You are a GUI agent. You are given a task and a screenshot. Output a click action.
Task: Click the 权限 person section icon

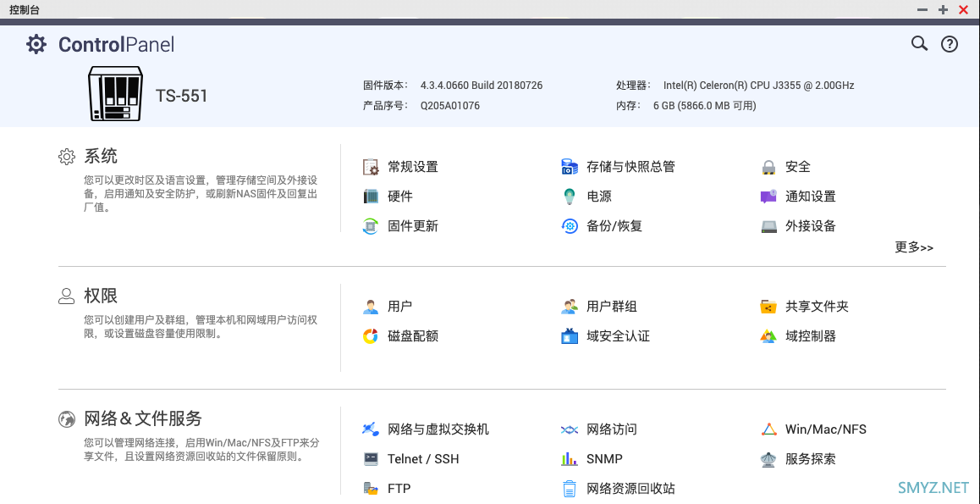[x=67, y=296]
